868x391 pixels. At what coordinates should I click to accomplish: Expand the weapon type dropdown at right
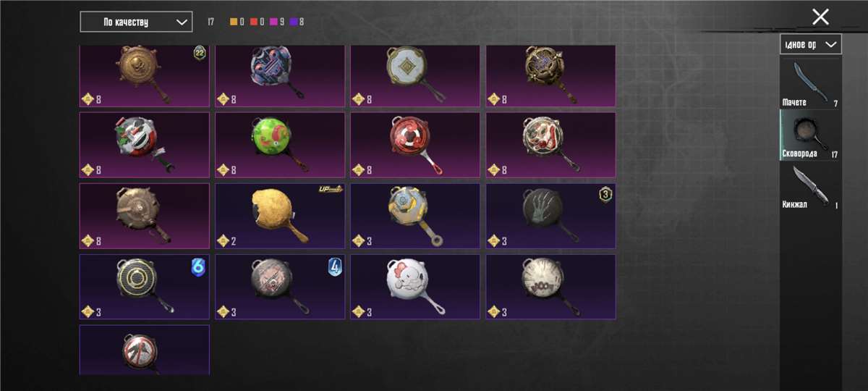tap(811, 44)
